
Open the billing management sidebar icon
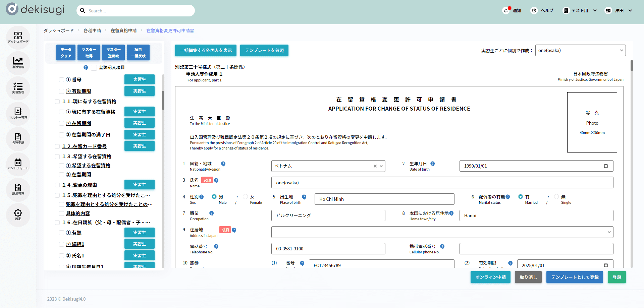point(18,189)
